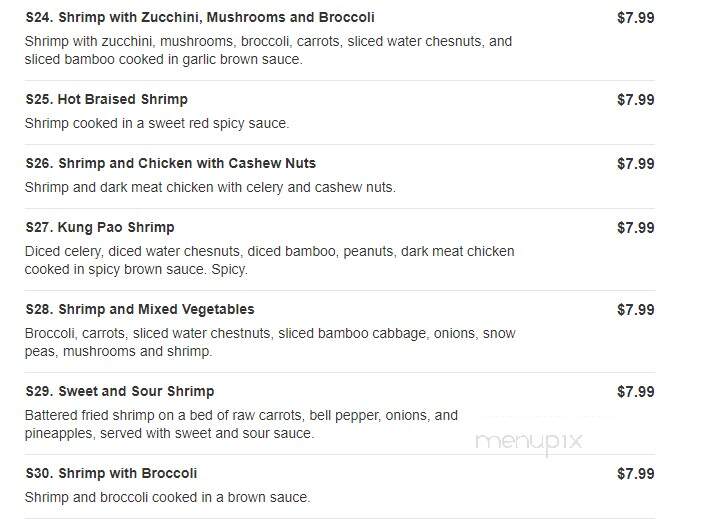Click the description mentioning celery and cashew nuts
The width and height of the screenshot is (708, 524).
click(210, 187)
